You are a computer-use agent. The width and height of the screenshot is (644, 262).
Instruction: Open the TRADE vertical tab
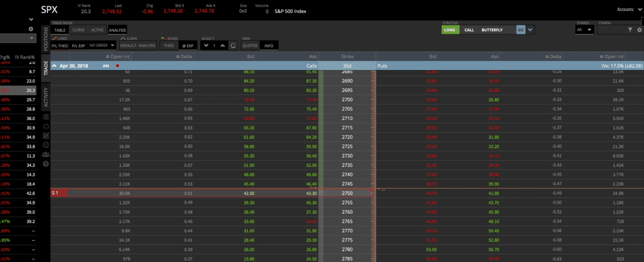tap(46, 68)
